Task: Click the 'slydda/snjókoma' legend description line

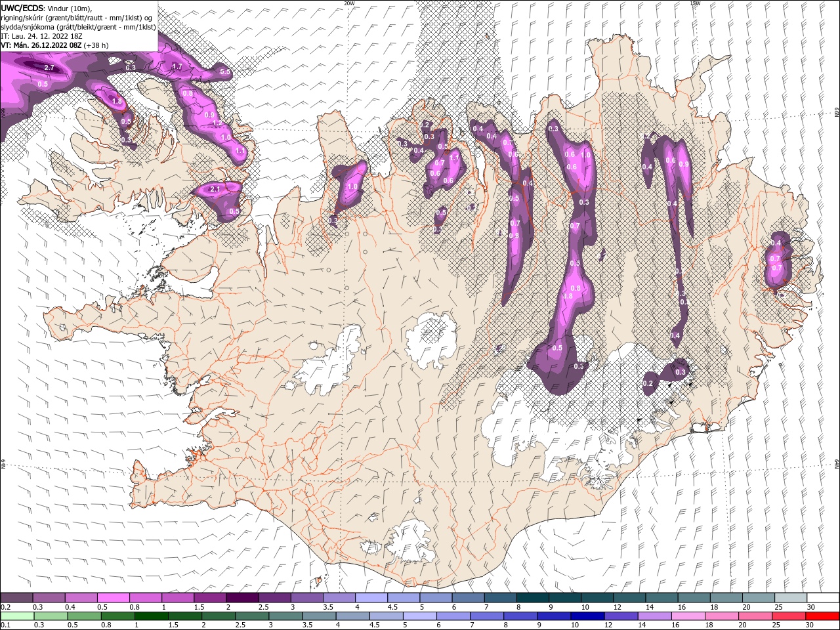Action: 78,27
